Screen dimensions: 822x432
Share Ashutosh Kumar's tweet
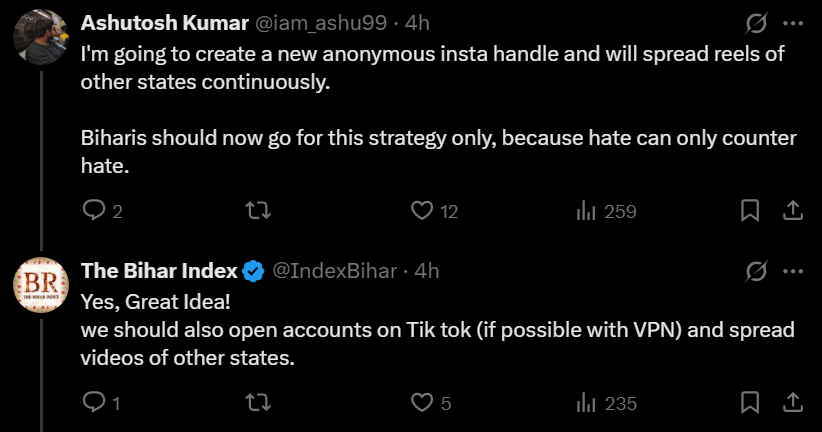(x=792, y=211)
